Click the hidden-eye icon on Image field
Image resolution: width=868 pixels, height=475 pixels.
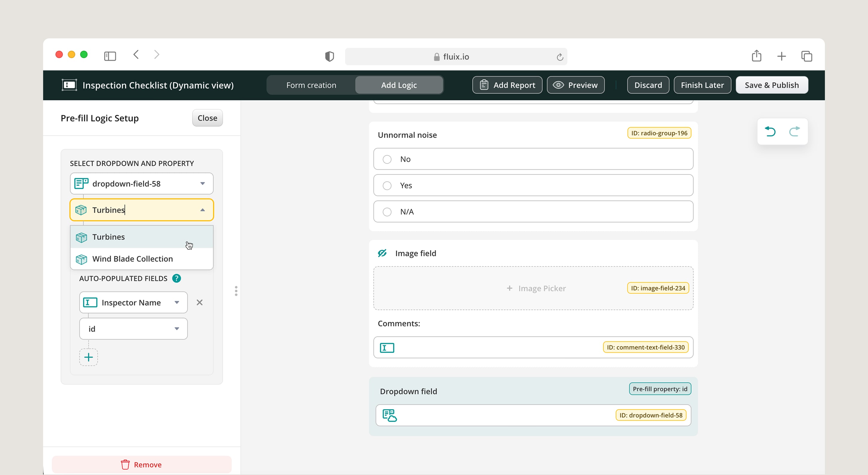pos(382,253)
